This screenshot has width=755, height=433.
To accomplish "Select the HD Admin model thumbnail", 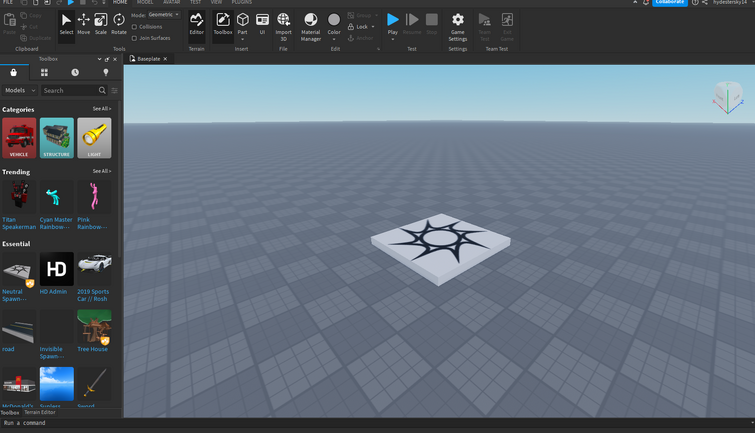I will coord(57,269).
